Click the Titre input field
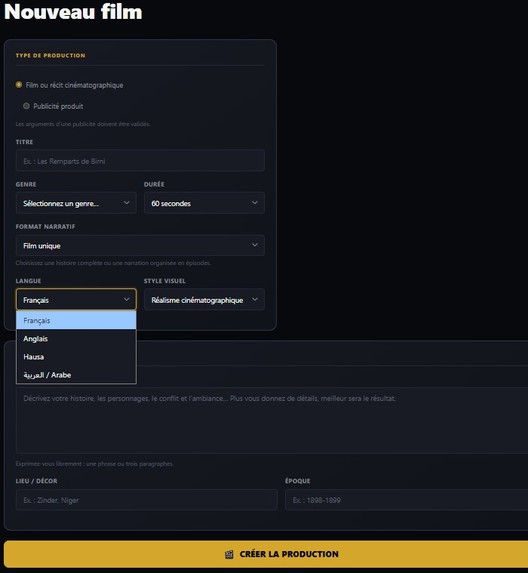The image size is (528, 573). coord(140,161)
